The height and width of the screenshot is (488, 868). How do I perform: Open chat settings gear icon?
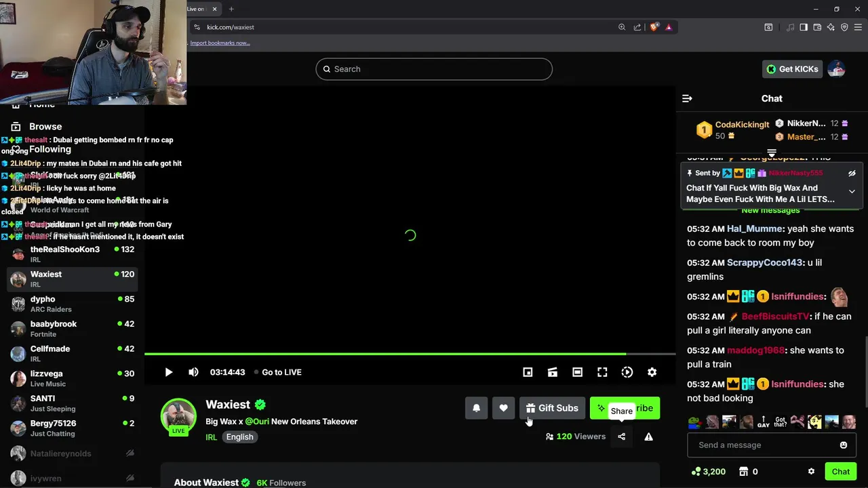coord(811,472)
